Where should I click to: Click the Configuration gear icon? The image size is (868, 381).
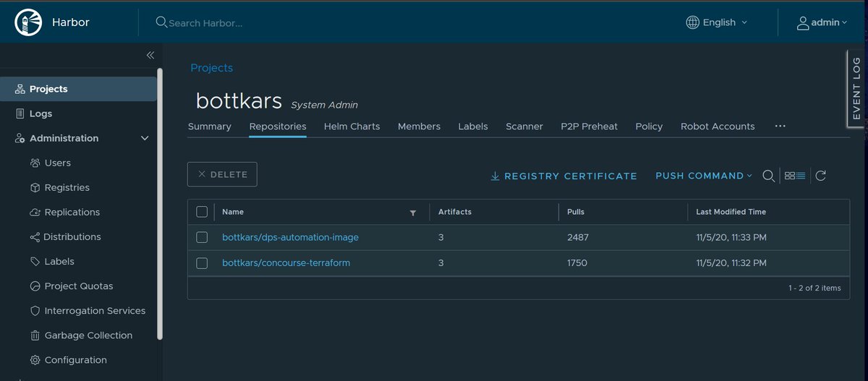[35, 359]
